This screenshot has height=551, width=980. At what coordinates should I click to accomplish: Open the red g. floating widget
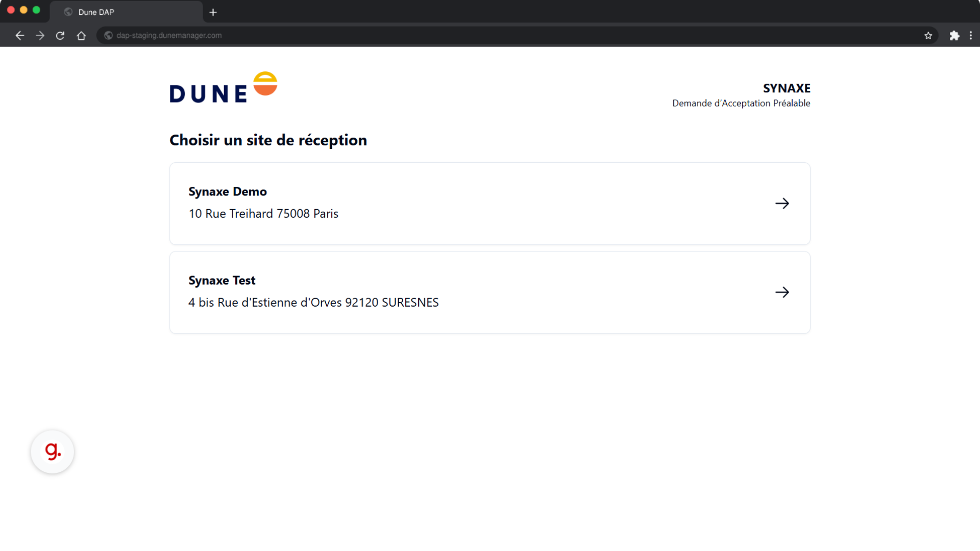click(x=53, y=452)
